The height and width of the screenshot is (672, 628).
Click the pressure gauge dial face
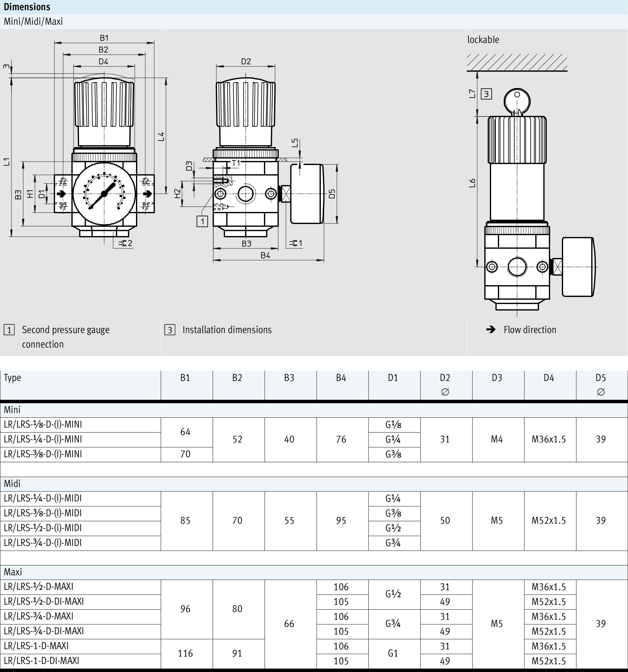point(104,194)
